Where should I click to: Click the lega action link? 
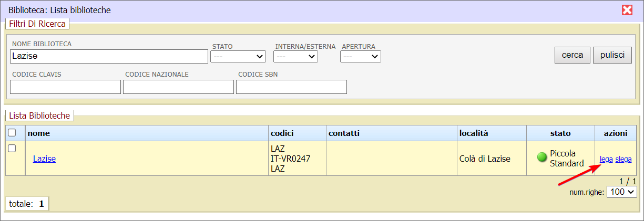tap(606, 160)
